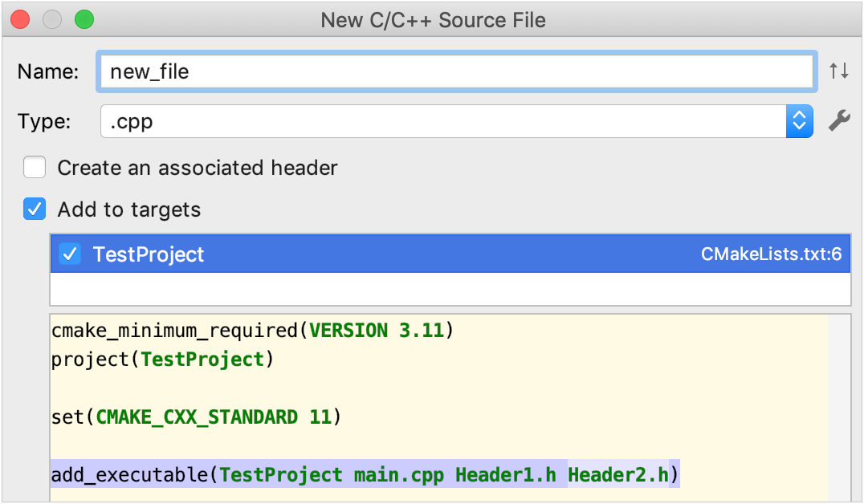Click the highlighted add_executable line in the preview
Viewport: 864px width, 504px height.
tap(365, 474)
